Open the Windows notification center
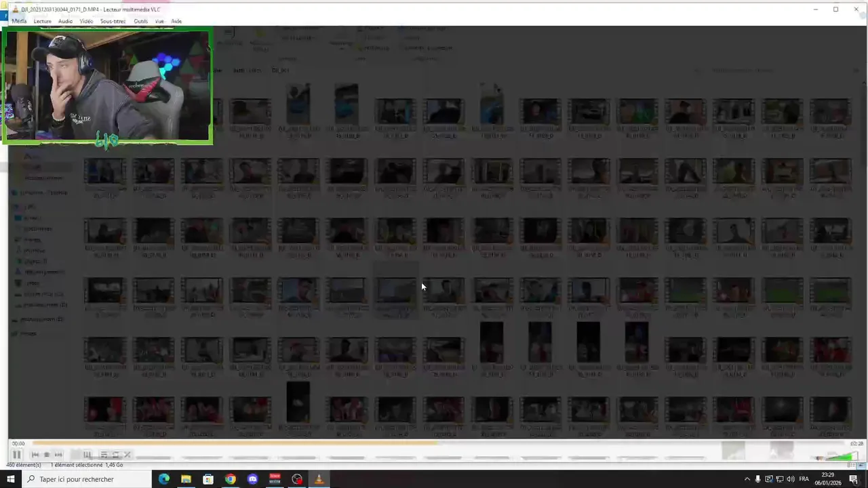Screen dimensions: 868x488 [x=854, y=479]
